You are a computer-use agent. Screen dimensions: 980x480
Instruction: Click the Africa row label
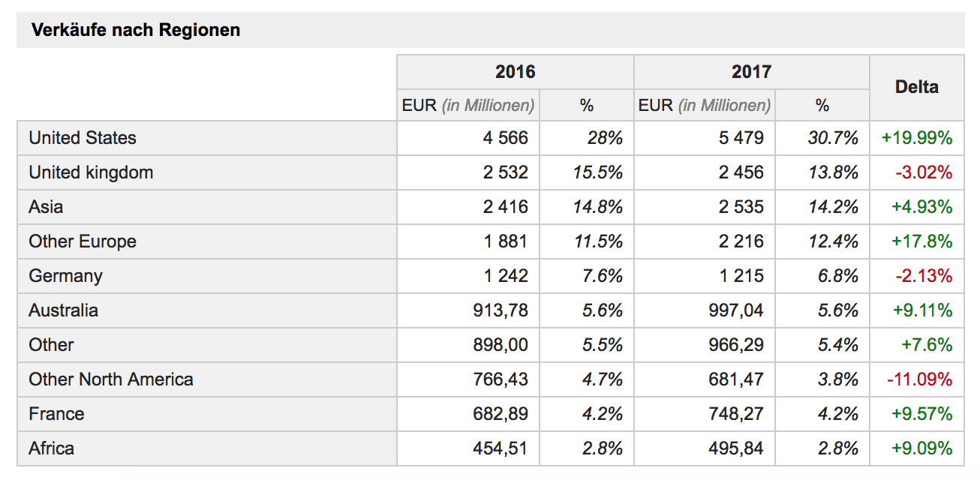pos(51,448)
